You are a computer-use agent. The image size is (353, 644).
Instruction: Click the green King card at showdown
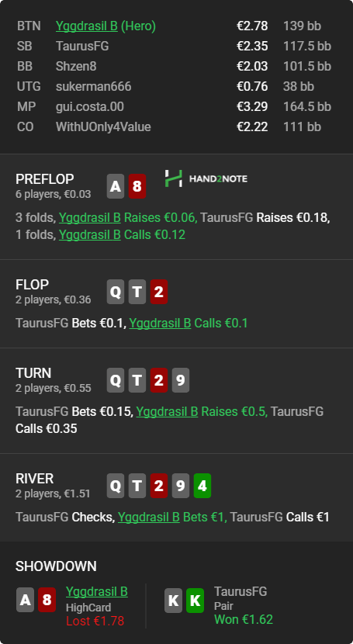195,600
